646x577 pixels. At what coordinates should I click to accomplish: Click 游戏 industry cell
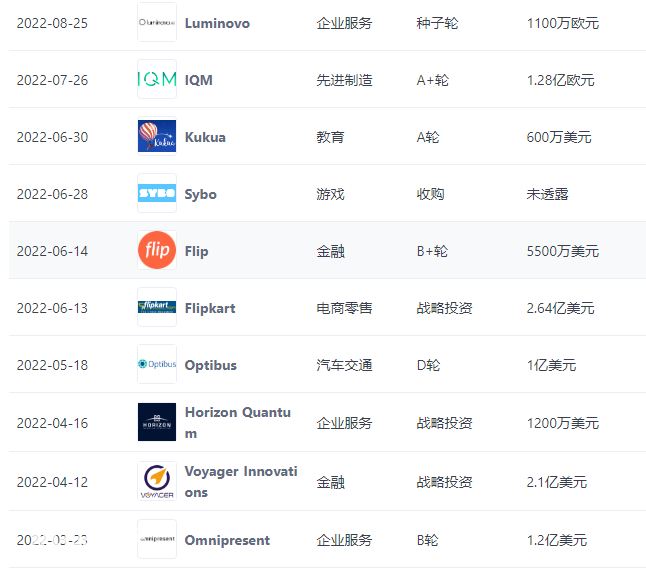pos(330,194)
